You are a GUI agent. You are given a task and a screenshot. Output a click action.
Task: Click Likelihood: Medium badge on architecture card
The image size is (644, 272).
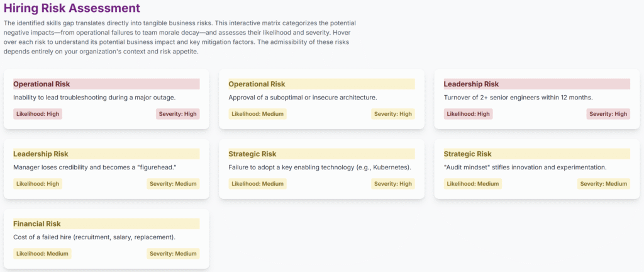[x=257, y=114]
